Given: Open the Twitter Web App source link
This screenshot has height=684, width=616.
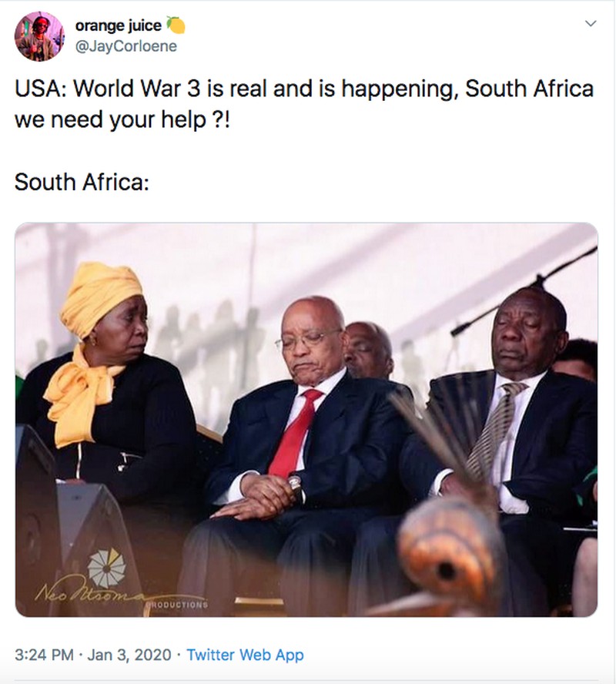Looking at the screenshot, I should (x=245, y=655).
